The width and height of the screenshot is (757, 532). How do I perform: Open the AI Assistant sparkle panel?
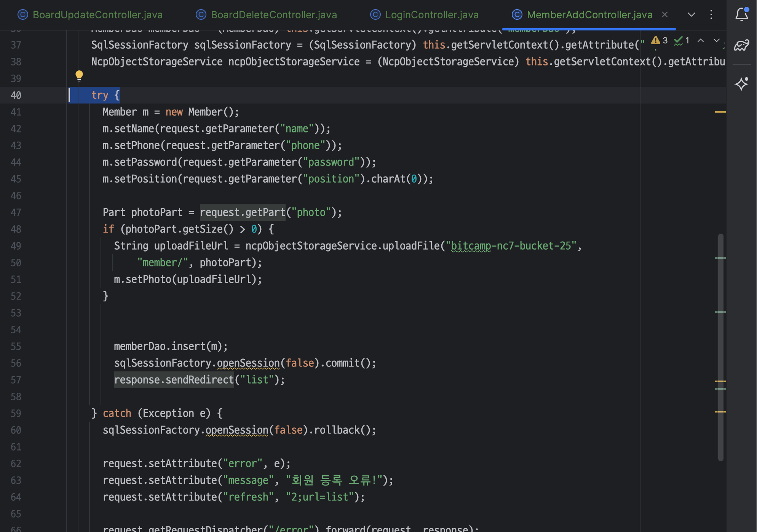point(741,84)
